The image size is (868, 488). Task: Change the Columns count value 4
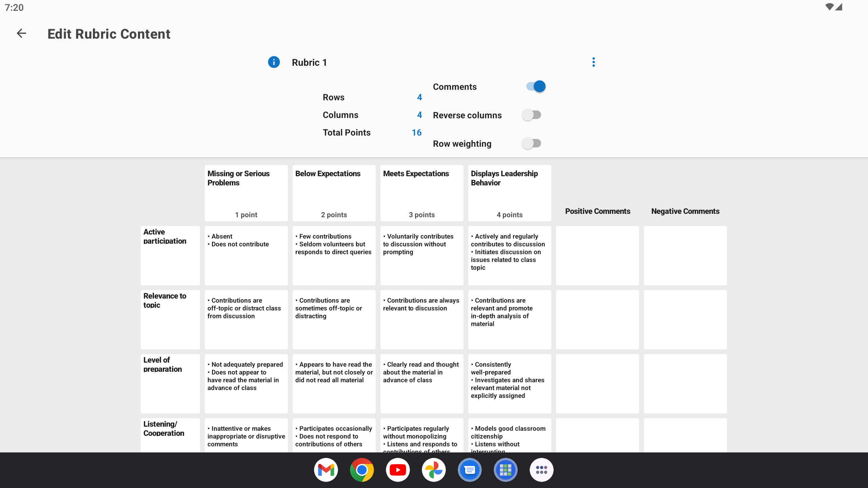click(419, 115)
